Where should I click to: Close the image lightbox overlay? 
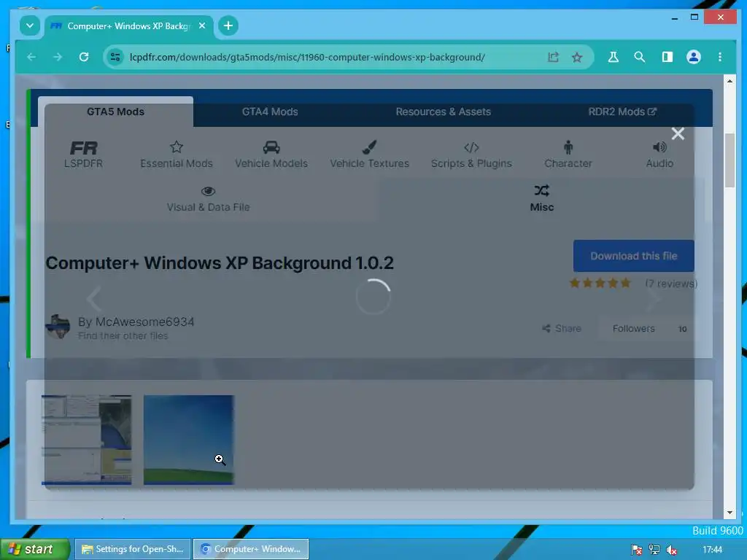pyautogui.click(x=678, y=134)
